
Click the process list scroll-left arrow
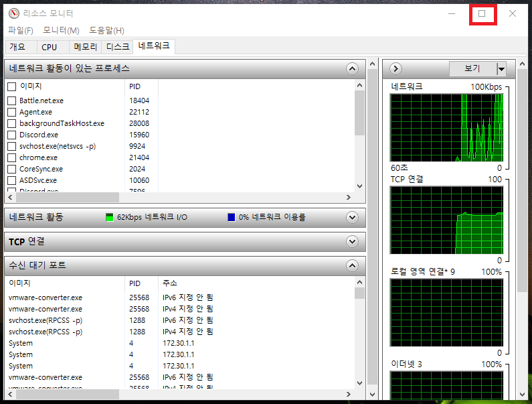(10, 197)
